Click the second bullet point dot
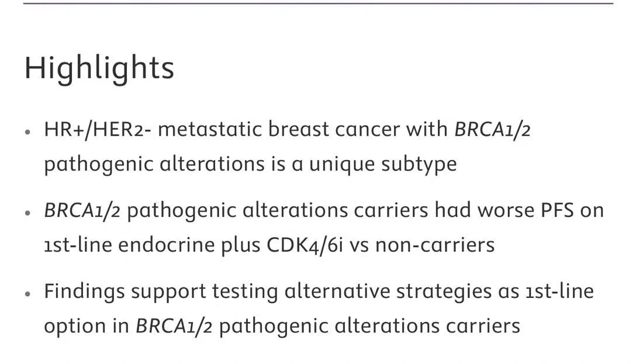636x364 pixels. 28,213
